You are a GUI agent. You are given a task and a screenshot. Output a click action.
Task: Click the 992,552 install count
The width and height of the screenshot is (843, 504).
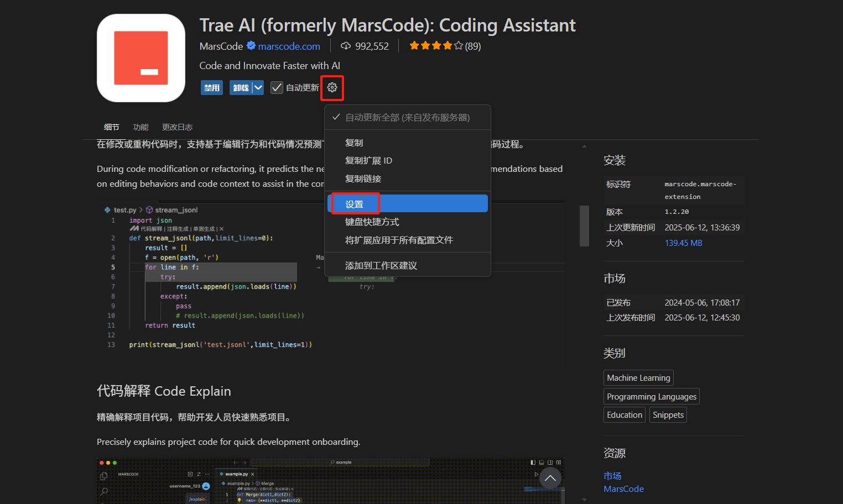[372, 46]
